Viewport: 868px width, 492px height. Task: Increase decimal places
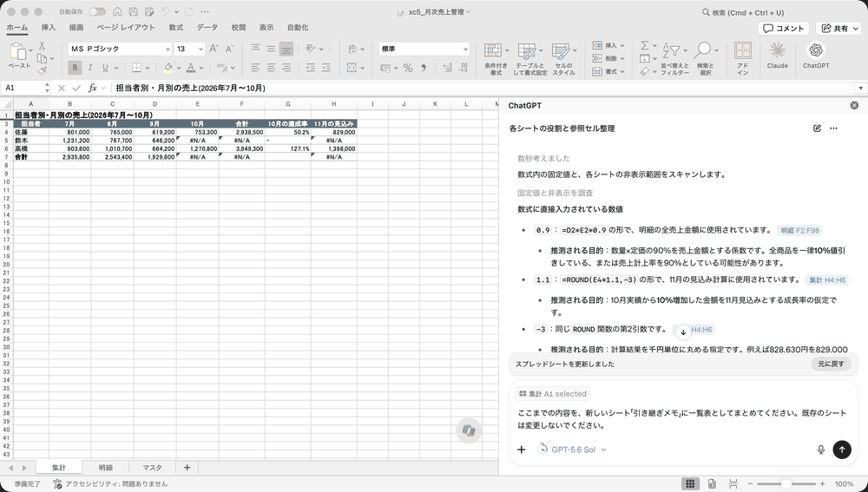pos(448,68)
